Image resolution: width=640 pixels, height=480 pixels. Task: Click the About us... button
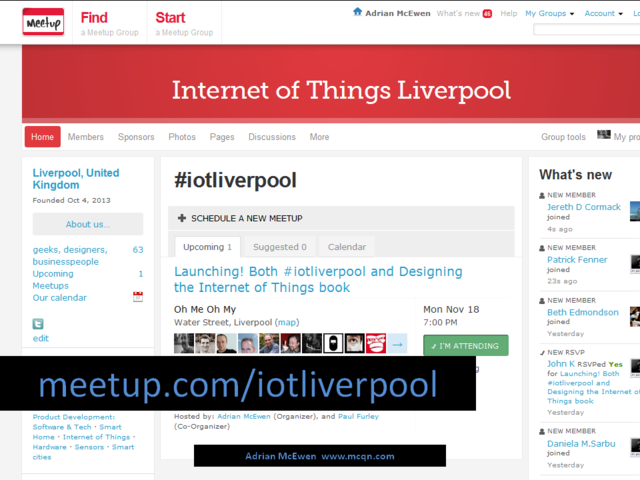pos(88,224)
